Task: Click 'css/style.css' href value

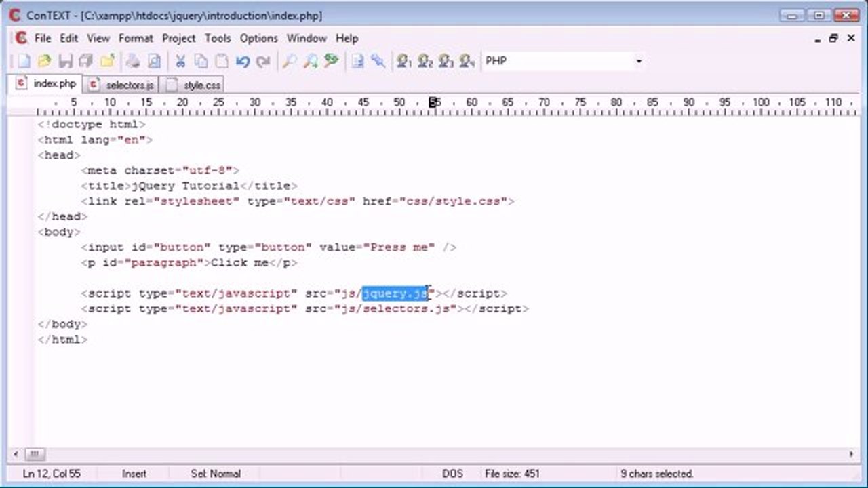Action: 453,201
